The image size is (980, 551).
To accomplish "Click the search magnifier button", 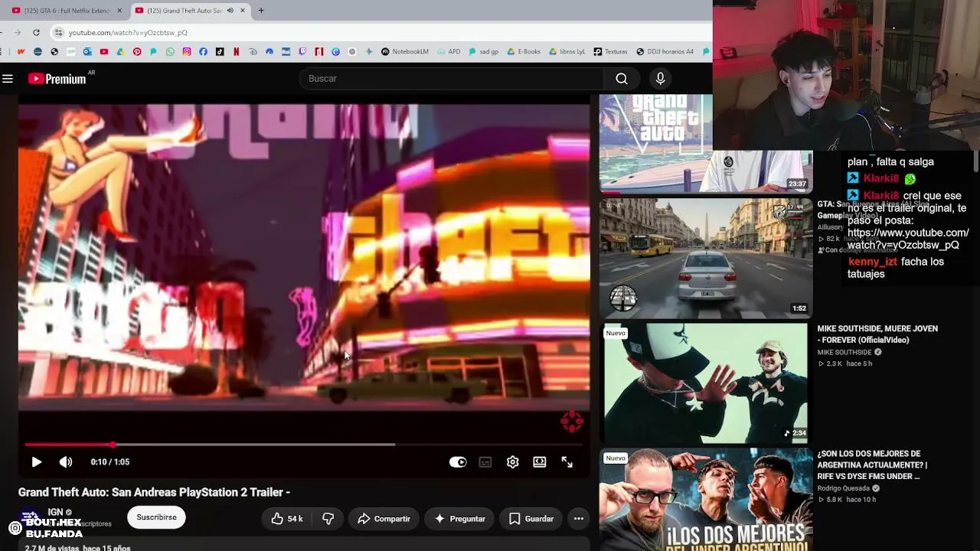I will tap(622, 79).
